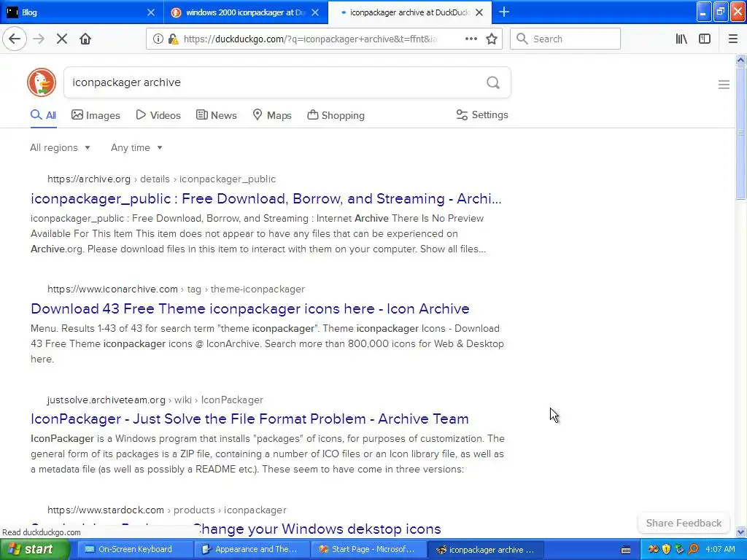
Task: Toggle the Firefox sidebar icon
Action: pyautogui.click(x=705, y=39)
